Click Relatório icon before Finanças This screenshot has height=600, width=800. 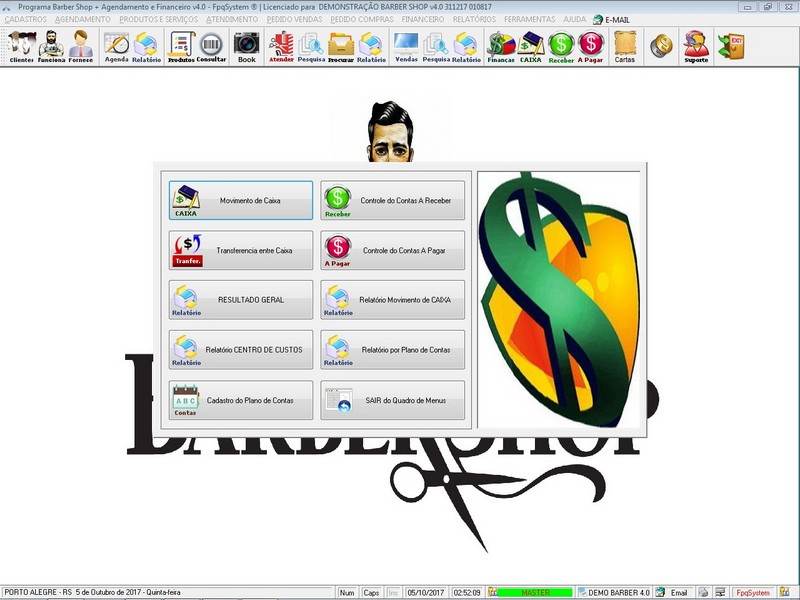tap(466, 47)
